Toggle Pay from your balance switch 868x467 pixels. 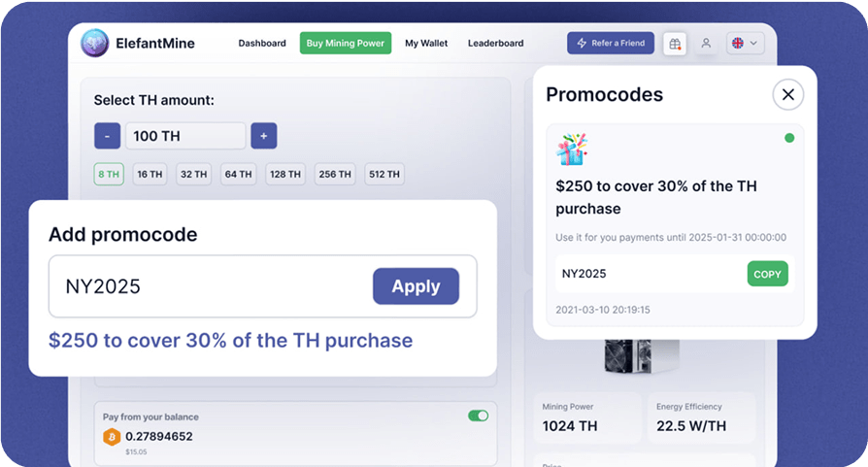click(x=478, y=416)
